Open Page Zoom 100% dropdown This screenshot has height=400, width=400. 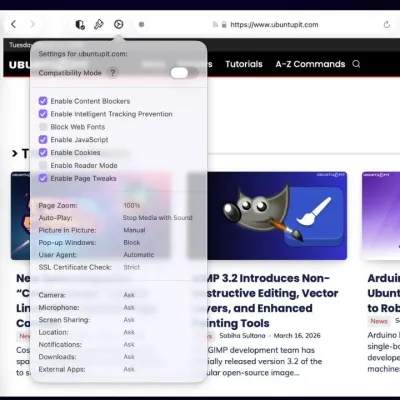132,206
